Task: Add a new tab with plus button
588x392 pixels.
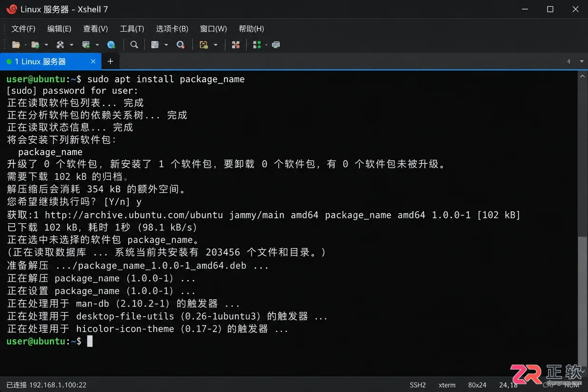Action: [110, 61]
